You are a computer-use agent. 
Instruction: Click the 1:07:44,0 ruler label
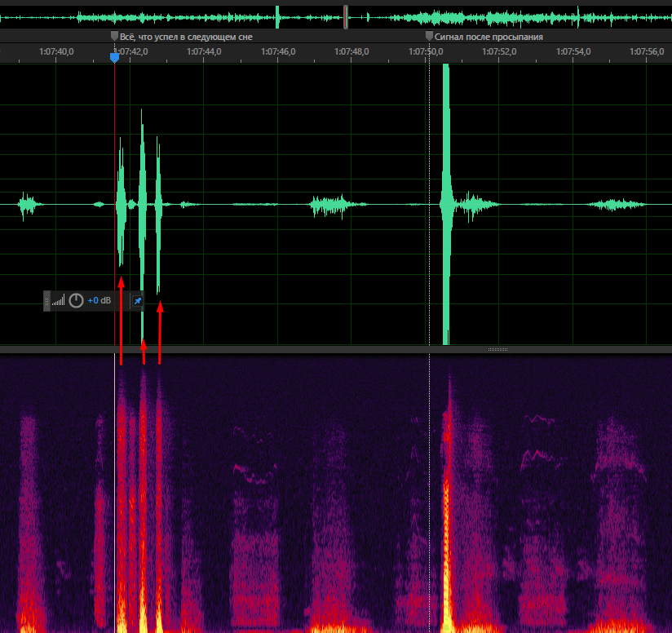(x=204, y=52)
